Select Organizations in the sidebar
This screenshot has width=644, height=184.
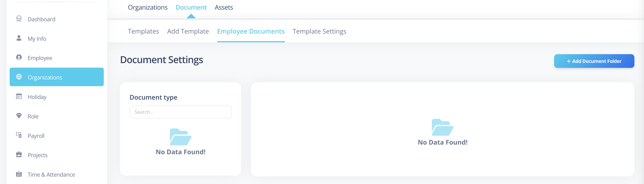[57, 77]
